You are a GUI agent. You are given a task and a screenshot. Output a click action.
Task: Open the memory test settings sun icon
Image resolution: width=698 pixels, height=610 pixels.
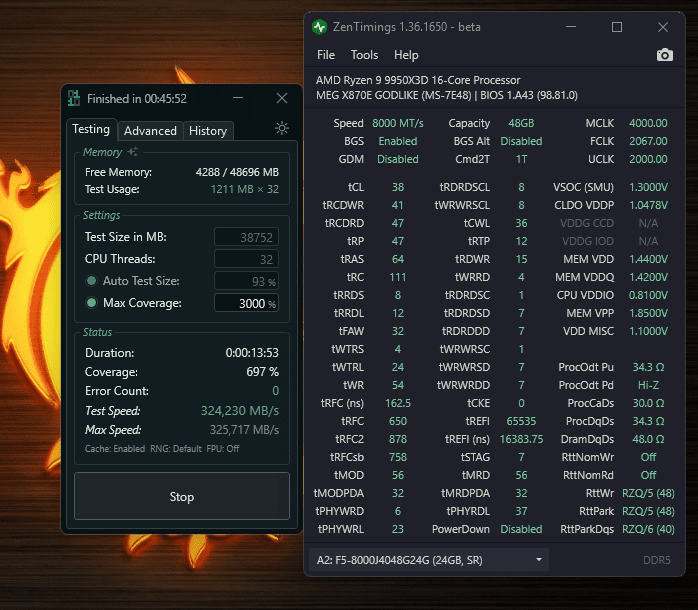pos(282,128)
